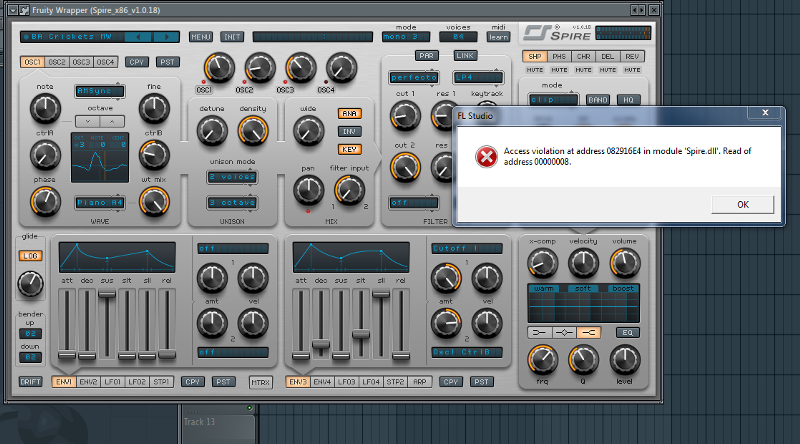This screenshot has height=444, width=800.
Task: Select the ENV2 tab
Action: coord(88,382)
